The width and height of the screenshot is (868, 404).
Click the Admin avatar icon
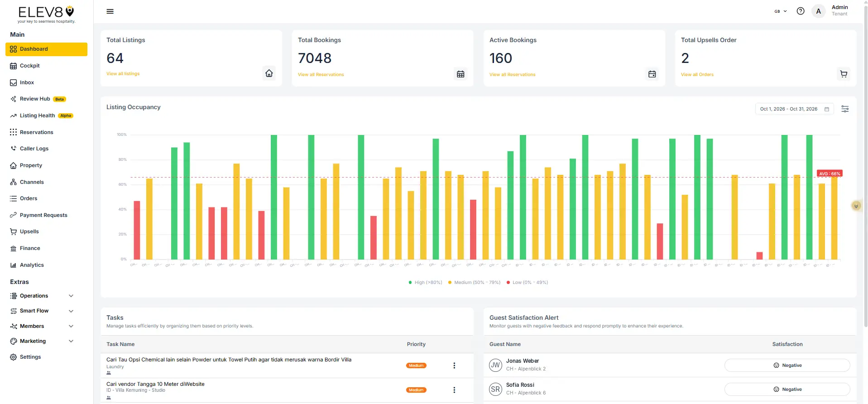click(x=818, y=11)
